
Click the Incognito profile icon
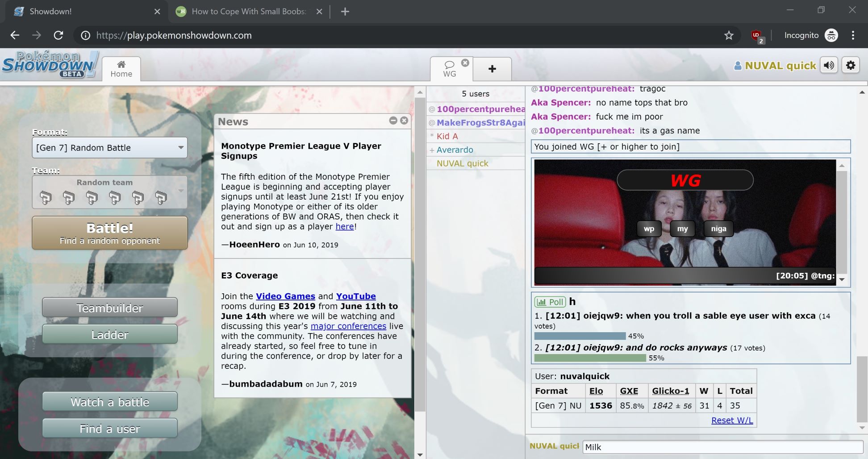[831, 35]
